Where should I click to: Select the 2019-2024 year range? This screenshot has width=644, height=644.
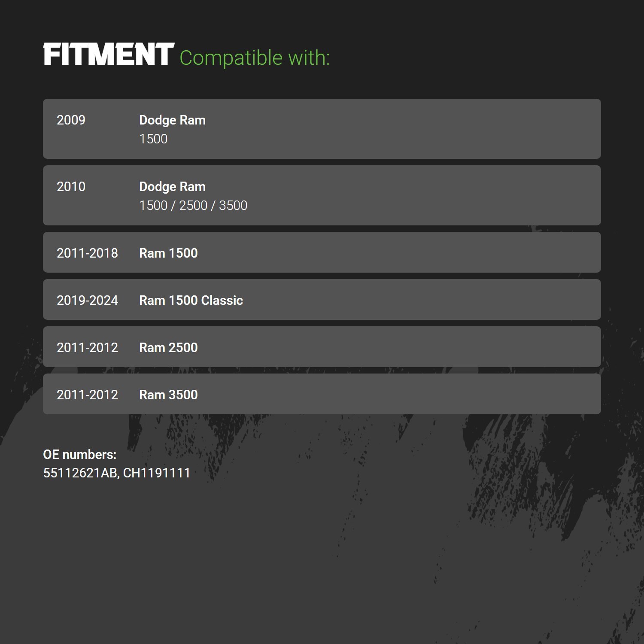tap(87, 301)
